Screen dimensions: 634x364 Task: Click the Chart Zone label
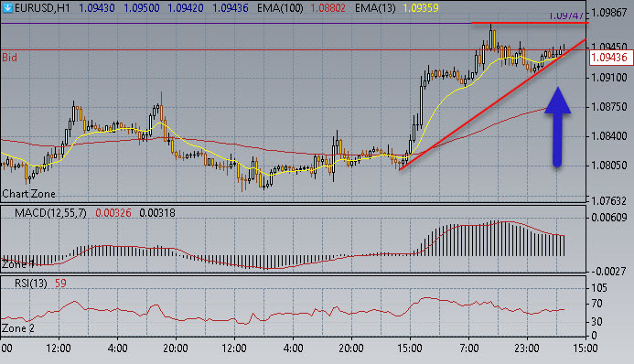pyautogui.click(x=28, y=194)
